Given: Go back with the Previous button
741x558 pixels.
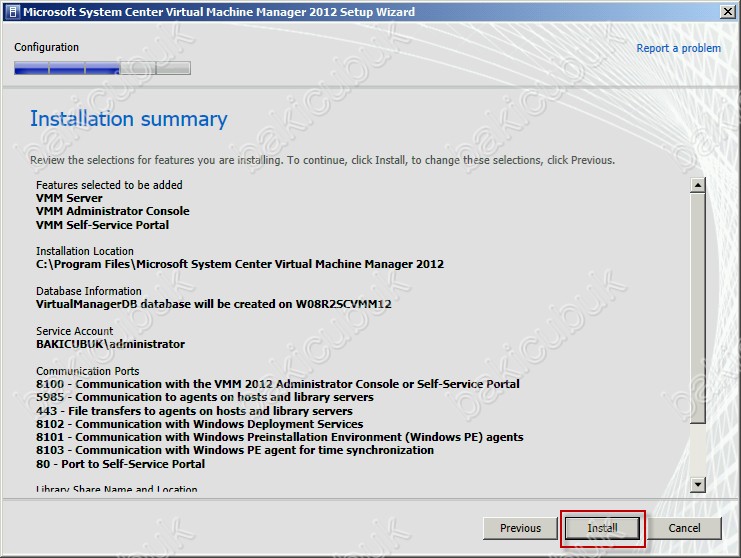Looking at the screenshot, I should coord(520,528).
